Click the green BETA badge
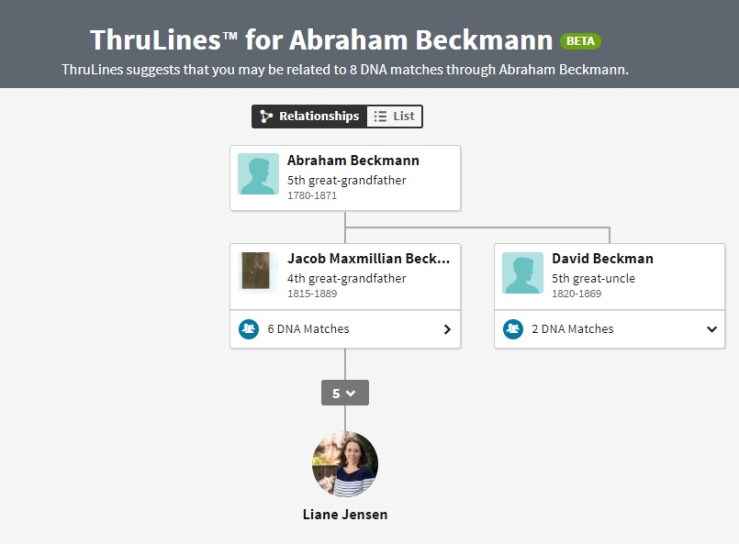The height and width of the screenshot is (544, 739). point(581,41)
